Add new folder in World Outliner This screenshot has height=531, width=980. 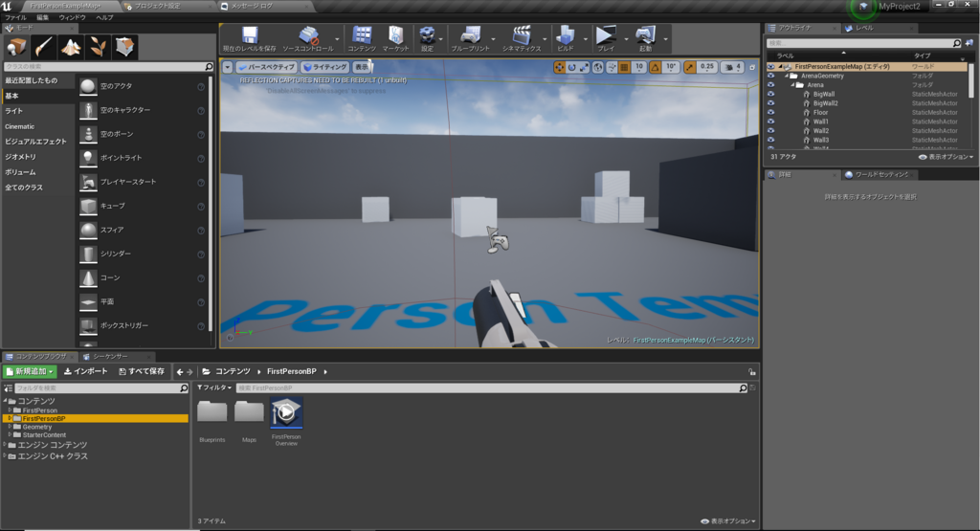969,43
